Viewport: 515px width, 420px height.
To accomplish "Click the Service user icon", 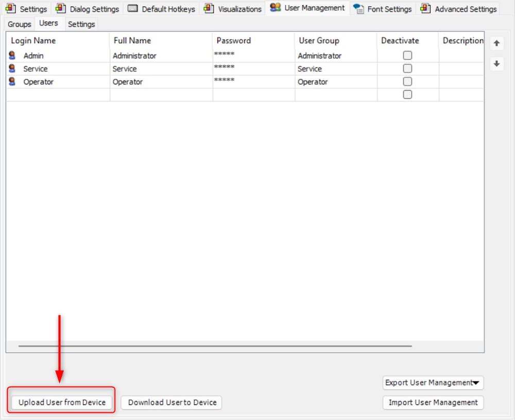I will tap(11, 68).
